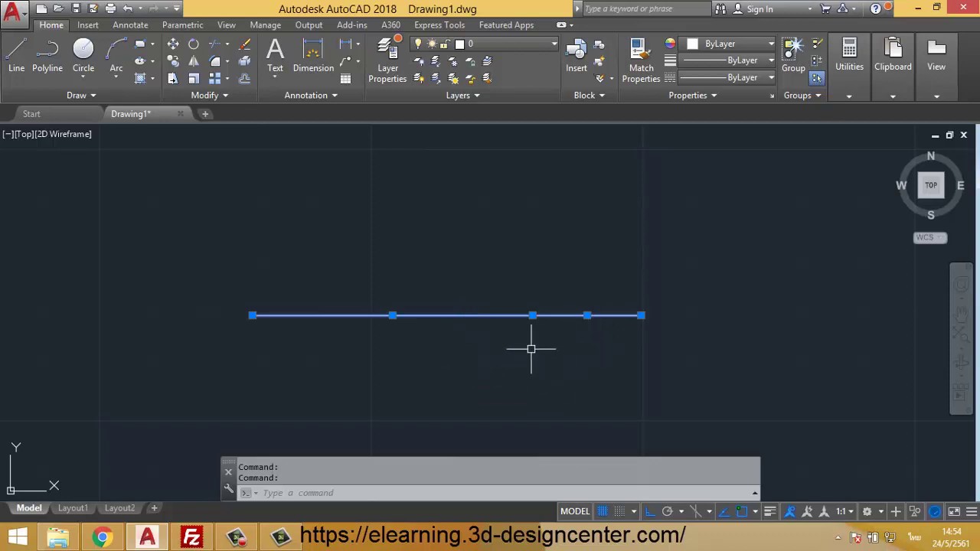Open the Layer Properties manager
Viewport: 980px width, 551px height.
[387, 60]
